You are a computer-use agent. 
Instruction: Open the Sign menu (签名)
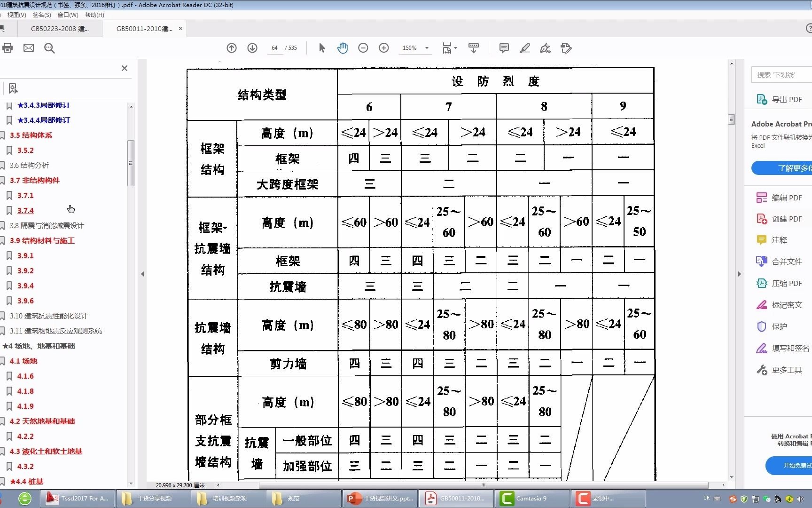(x=42, y=15)
